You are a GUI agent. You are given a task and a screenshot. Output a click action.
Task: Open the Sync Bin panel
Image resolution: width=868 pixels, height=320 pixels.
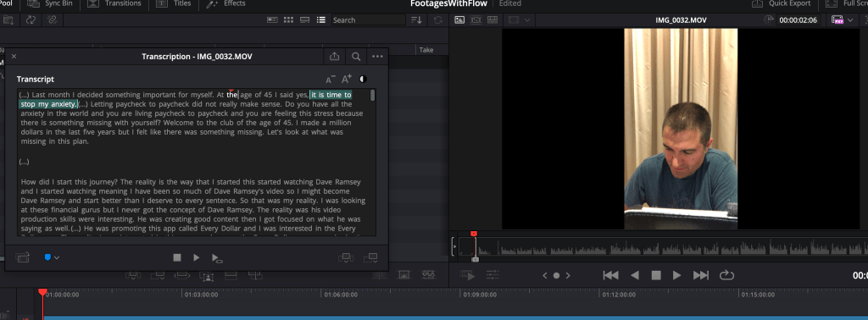coord(49,4)
